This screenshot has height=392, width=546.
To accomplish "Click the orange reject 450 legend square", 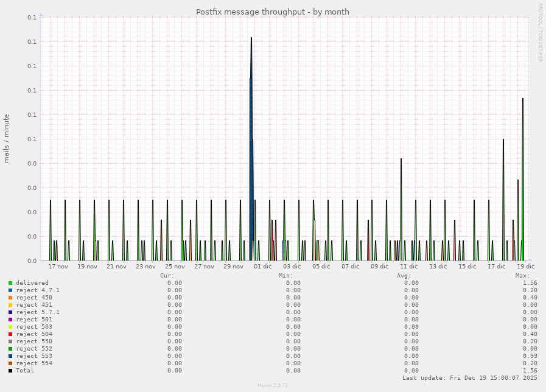I will pyautogui.click(x=10, y=298).
